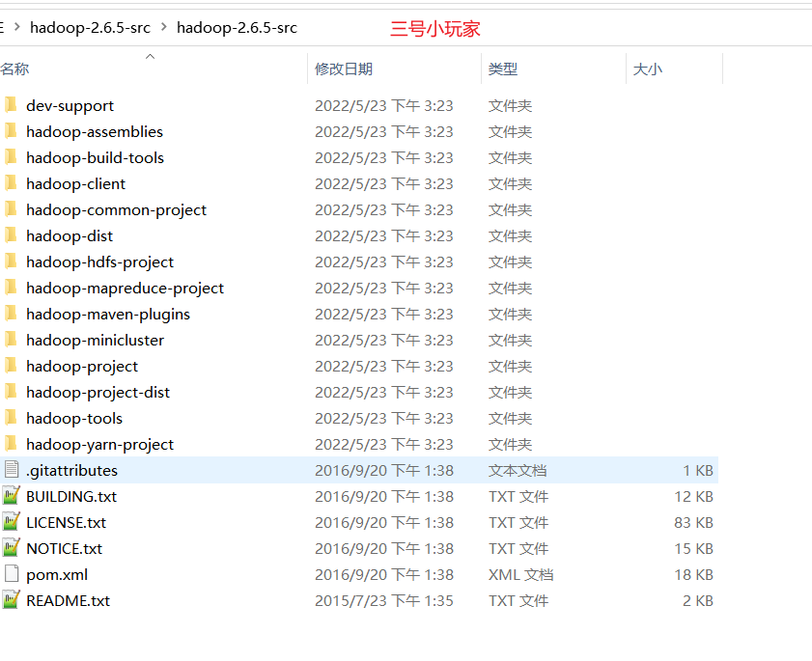Sort by the 名称 column header

[x=14, y=69]
